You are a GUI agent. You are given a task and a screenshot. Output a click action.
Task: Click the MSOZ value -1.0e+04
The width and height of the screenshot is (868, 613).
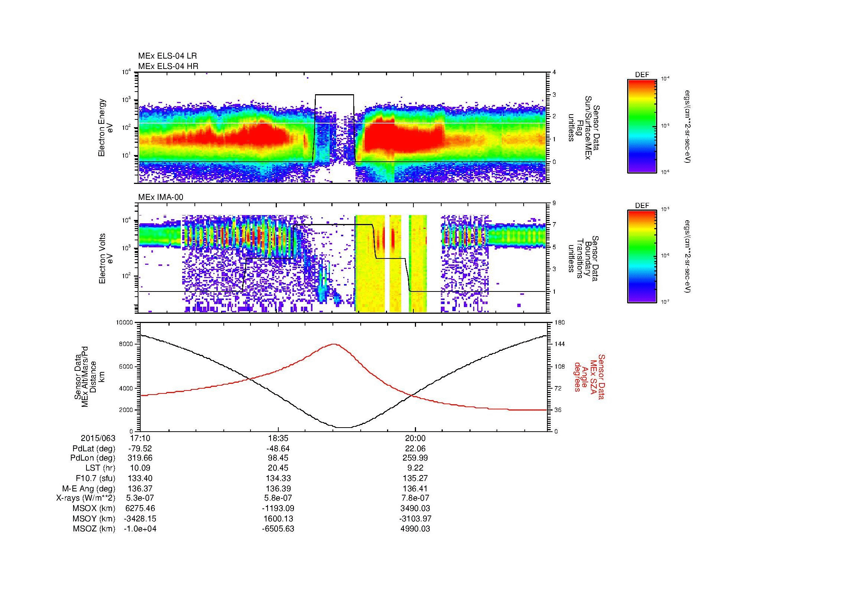(140, 529)
